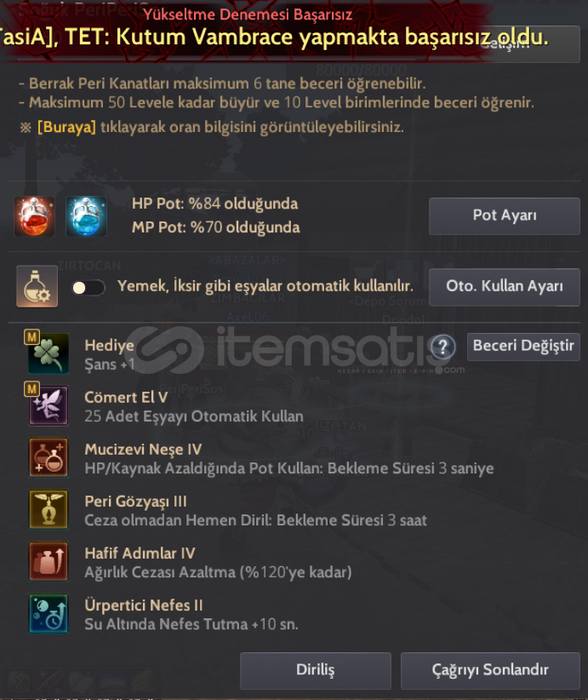Click the flask with gear auto-use icon
Image resolution: width=588 pixels, height=700 pixels.
tap(37, 287)
